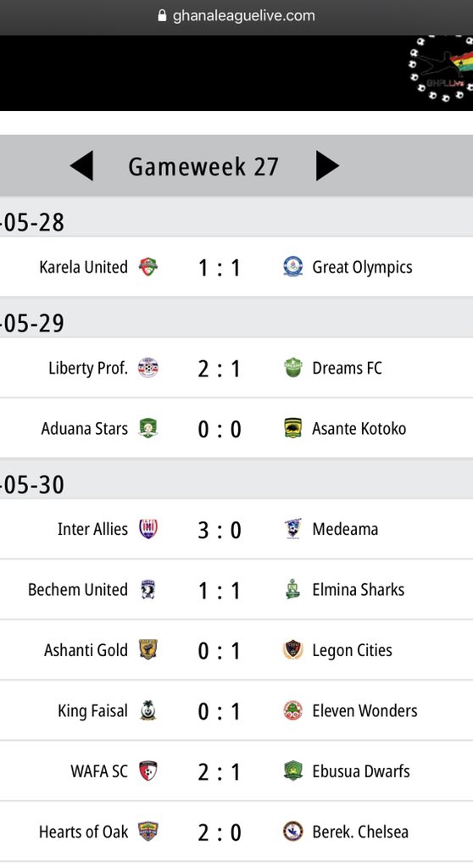Click the Eleven Wonders club logo

(x=293, y=710)
